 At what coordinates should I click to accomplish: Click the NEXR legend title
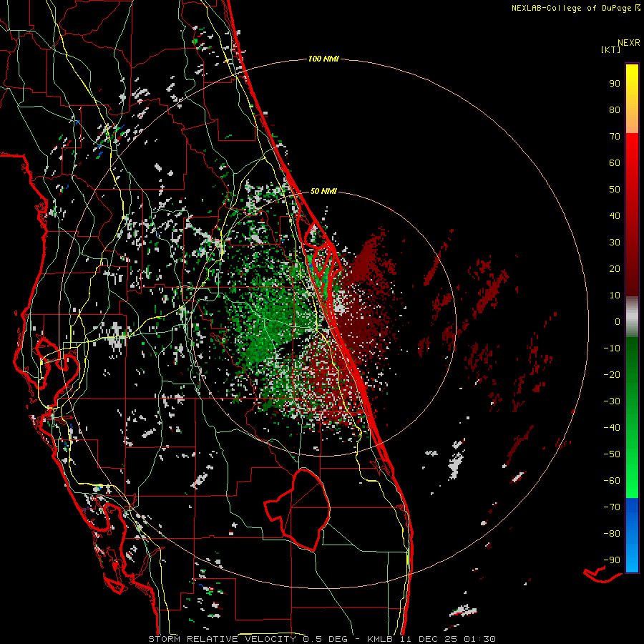(629, 43)
